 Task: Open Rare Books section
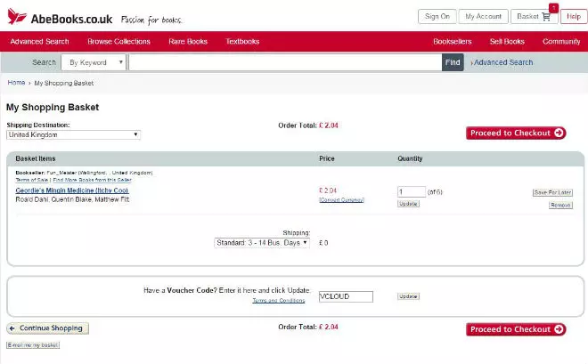tap(188, 42)
